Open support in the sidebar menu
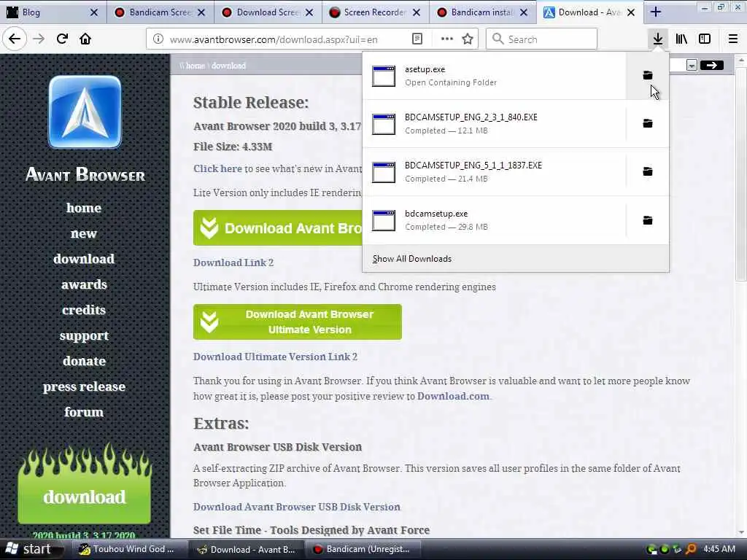 (84, 335)
